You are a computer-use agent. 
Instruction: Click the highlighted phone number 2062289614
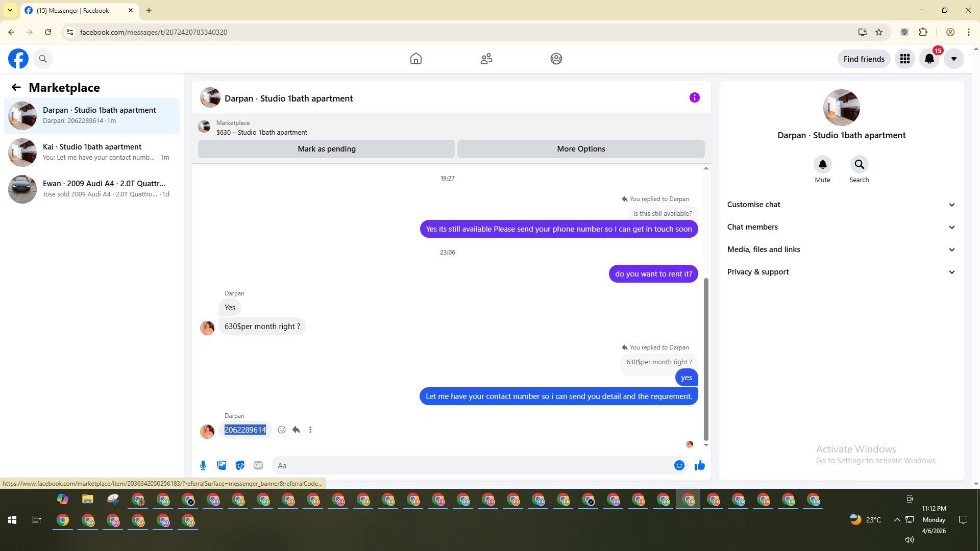pyautogui.click(x=246, y=430)
